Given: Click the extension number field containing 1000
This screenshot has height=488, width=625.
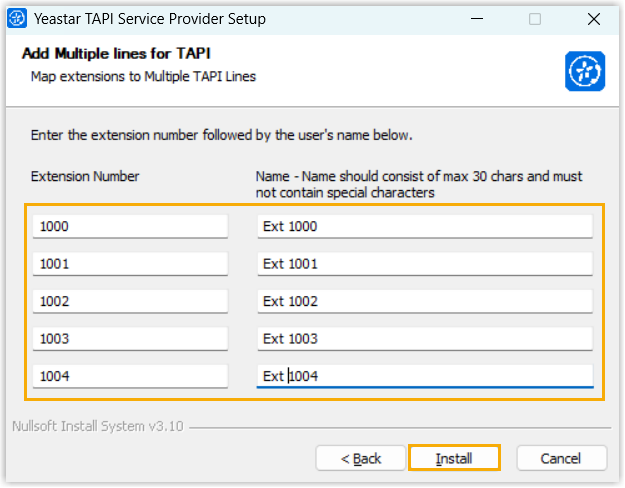Looking at the screenshot, I should (x=130, y=226).
